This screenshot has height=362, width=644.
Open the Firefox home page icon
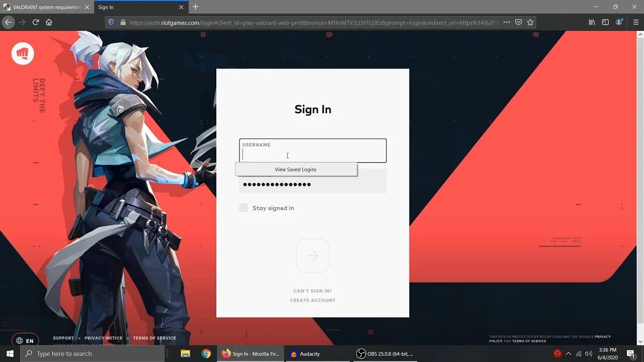(x=49, y=22)
